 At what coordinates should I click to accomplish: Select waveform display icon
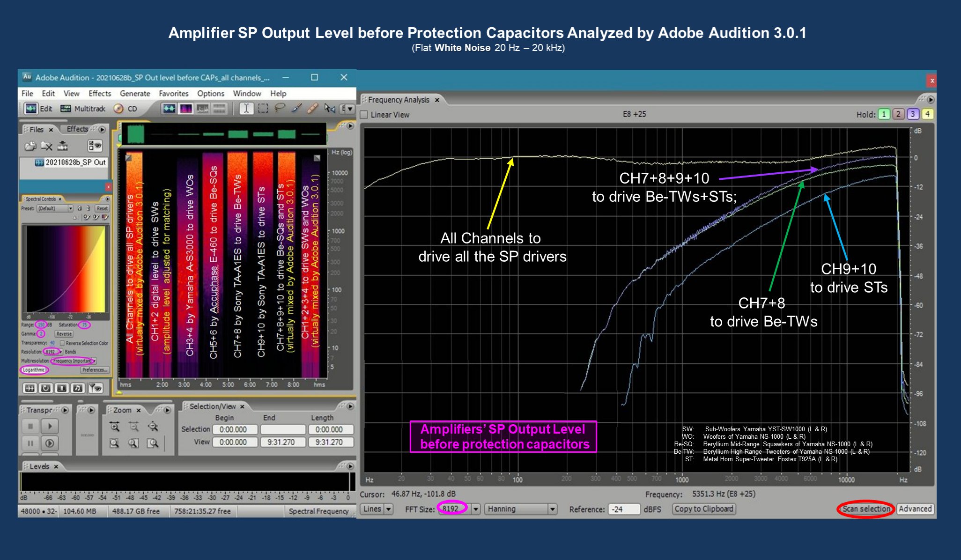point(169,109)
